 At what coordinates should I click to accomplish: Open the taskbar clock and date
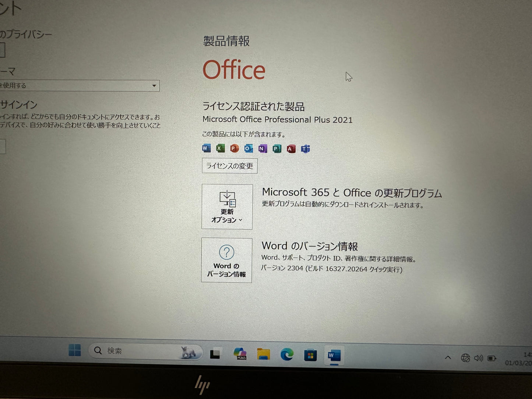tap(519, 359)
